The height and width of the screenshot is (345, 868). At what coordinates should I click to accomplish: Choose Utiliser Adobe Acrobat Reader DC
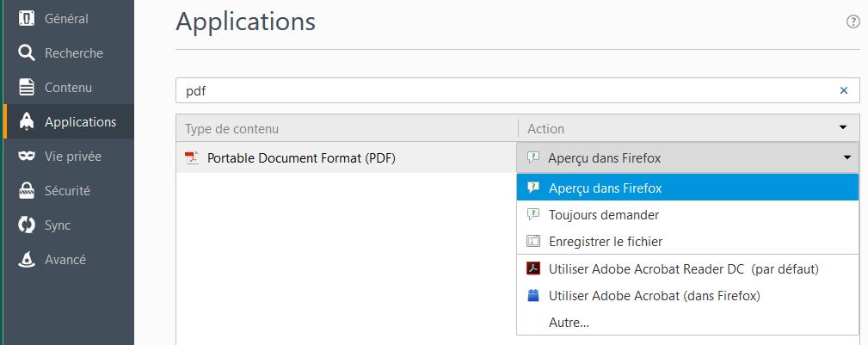click(x=683, y=269)
